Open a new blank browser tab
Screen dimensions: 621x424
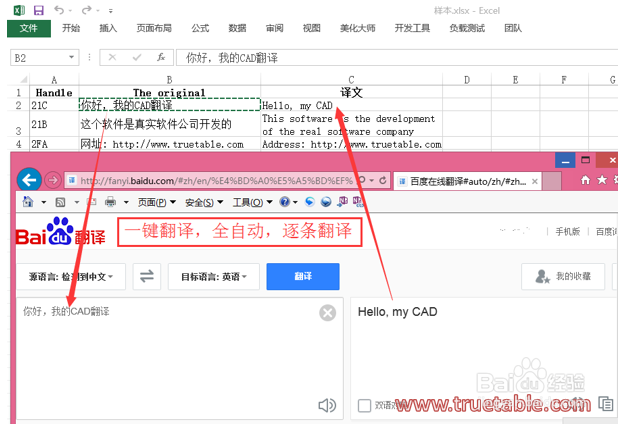point(551,181)
